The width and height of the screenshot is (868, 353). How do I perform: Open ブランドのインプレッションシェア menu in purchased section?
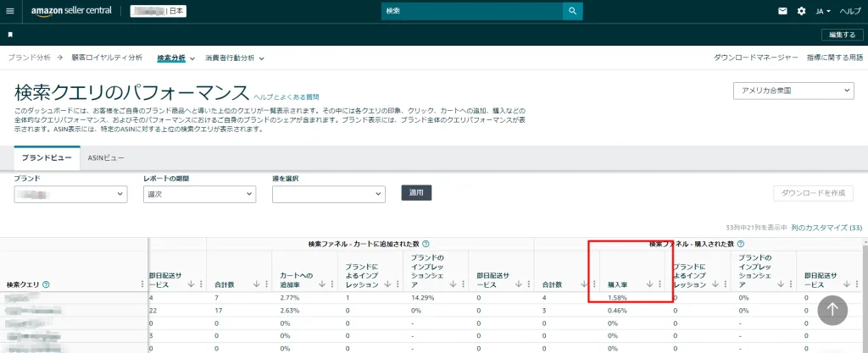pos(791,284)
